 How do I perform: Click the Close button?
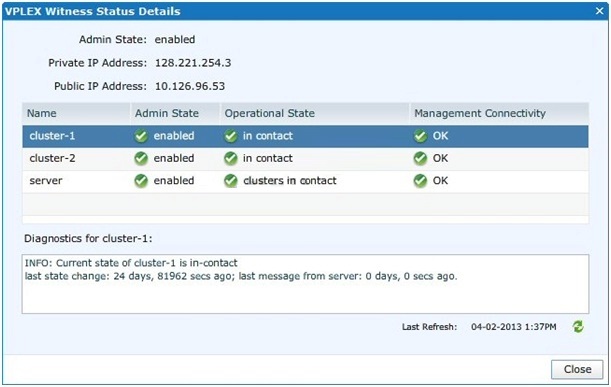[577, 369]
